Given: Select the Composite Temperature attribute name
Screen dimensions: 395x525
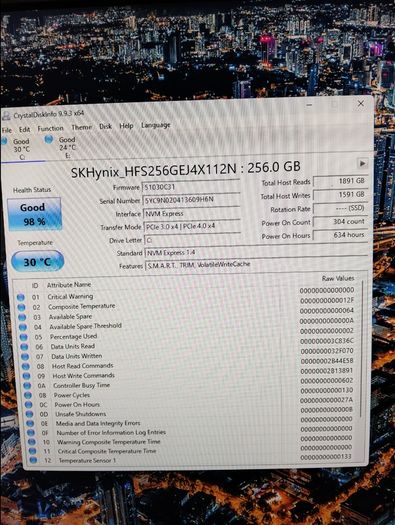Looking at the screenshot, I should pyautogui.click(x=82, y=306).
